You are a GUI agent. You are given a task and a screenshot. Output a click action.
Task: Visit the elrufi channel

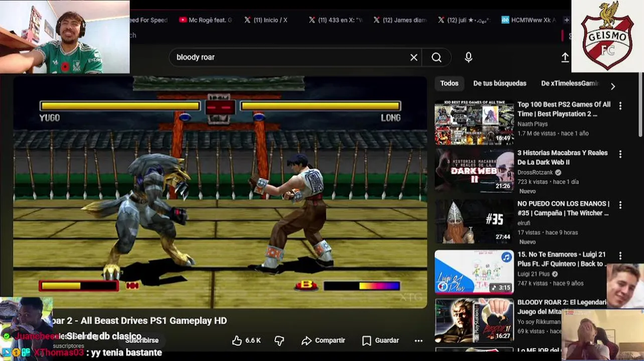524,223
